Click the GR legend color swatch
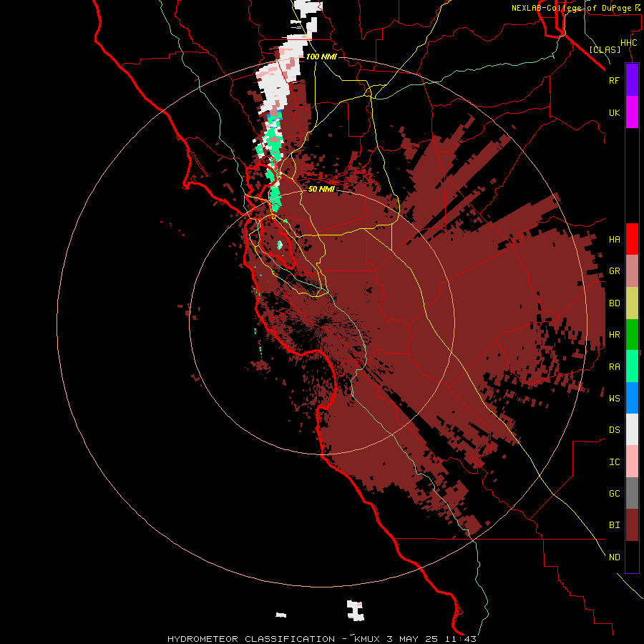Image resolution: width=644 pixels, height=644 pixels. coord(632,271)
